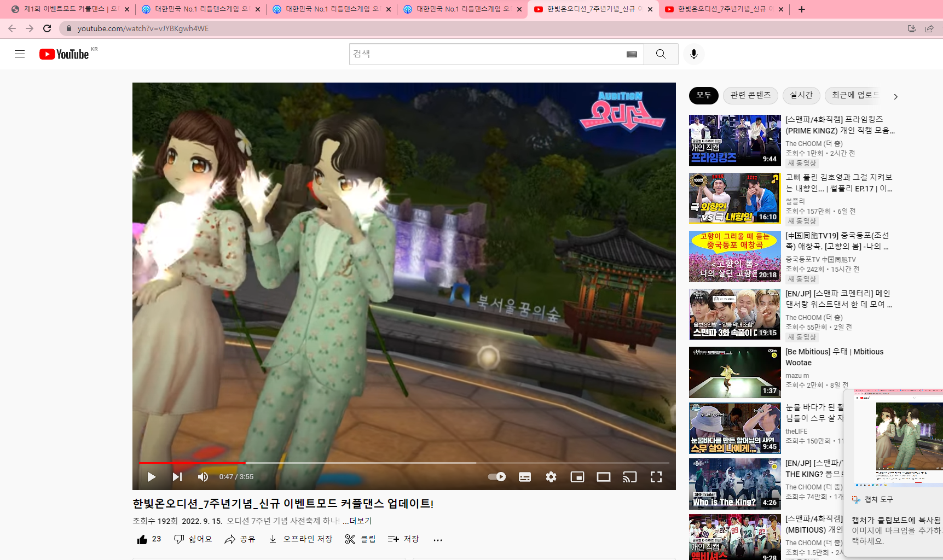Viewport: 943px width, 560px height.
Task: Like the video with thumbs up
Action: pos(149,539)
